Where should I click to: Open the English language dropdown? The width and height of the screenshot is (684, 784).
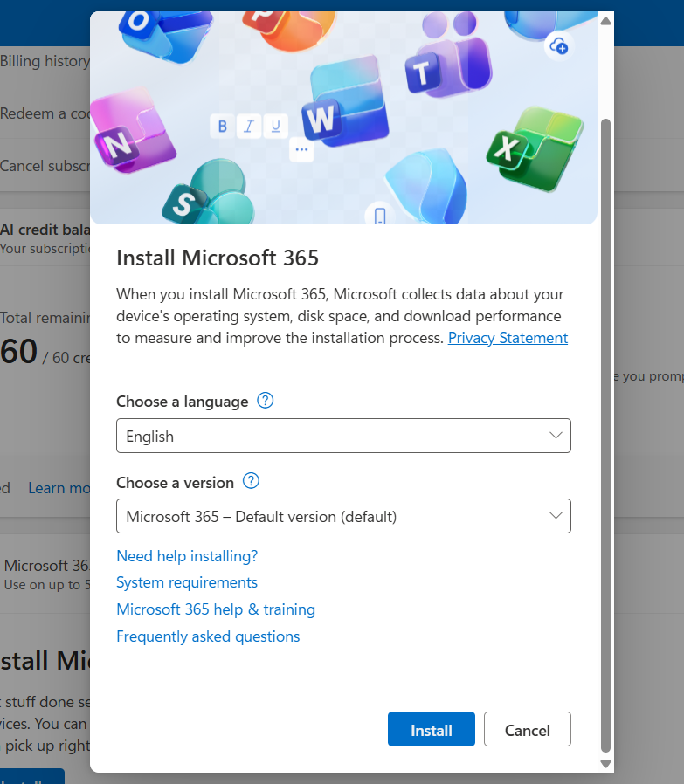[x=343, y=436]
